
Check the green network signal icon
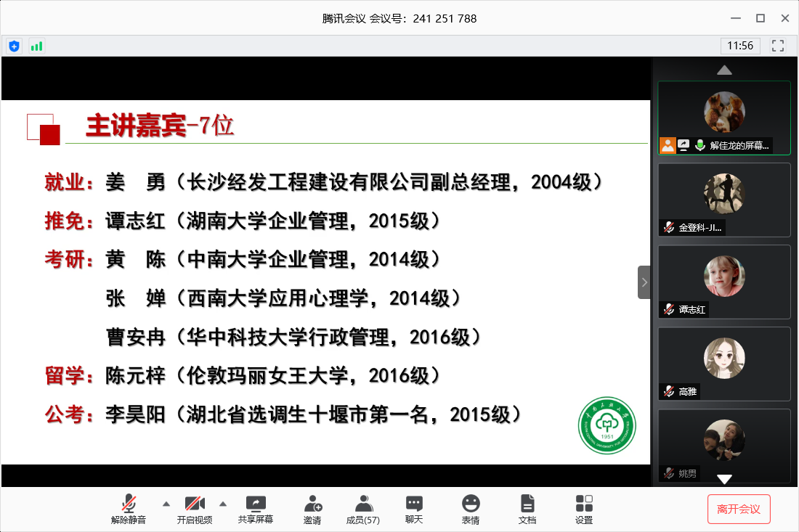(x=36, y=46)
